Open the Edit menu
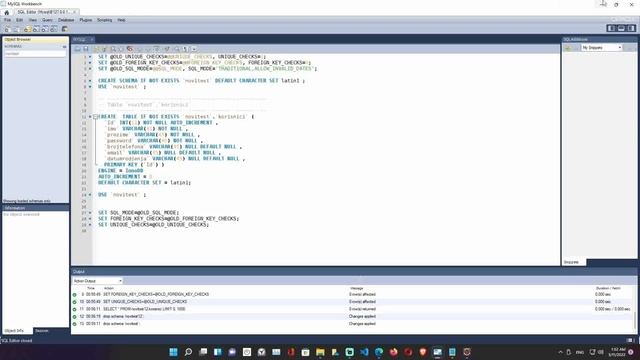 click(19, 20)
